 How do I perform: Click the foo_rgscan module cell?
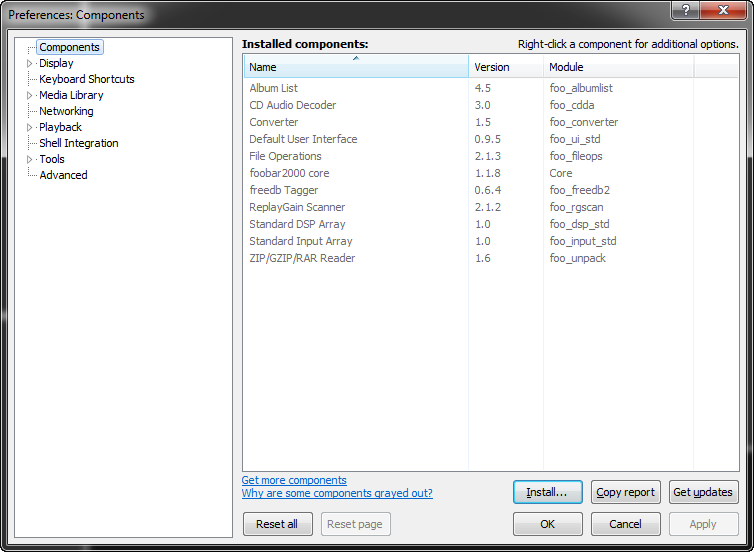coord(576,207)
